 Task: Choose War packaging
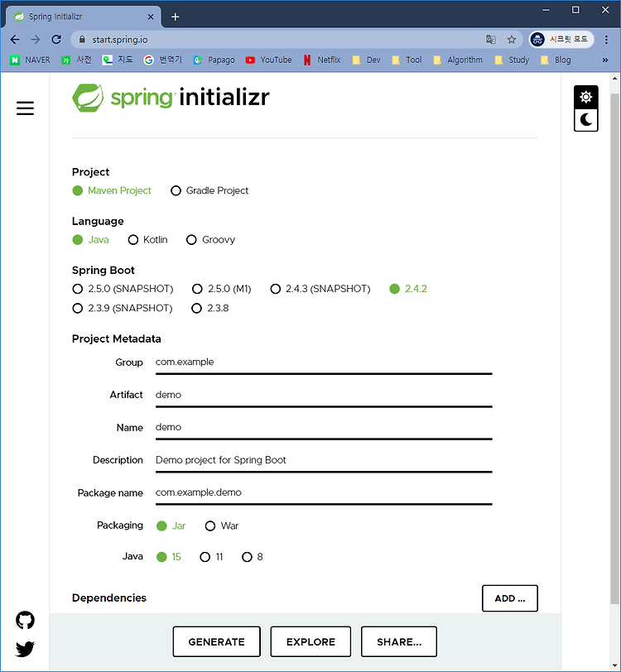(221, 526)
